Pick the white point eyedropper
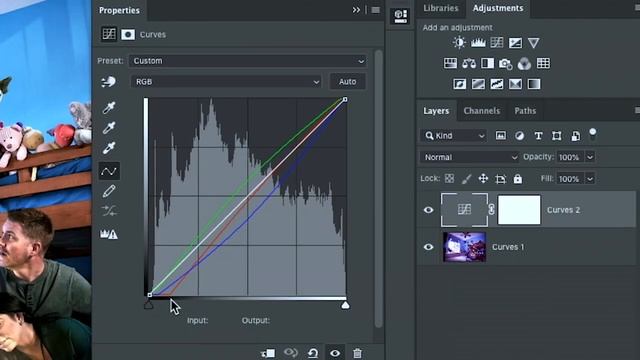 pos(109,148)
